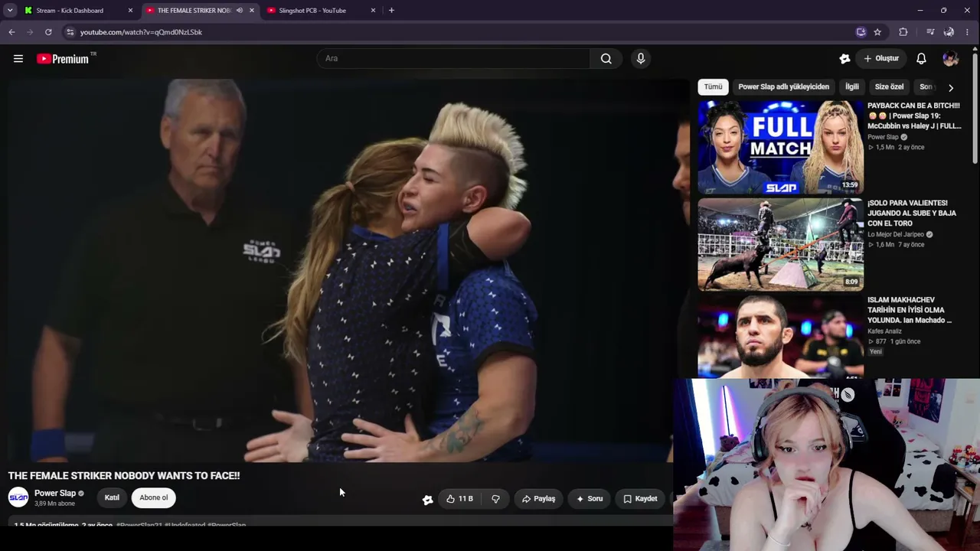This screenshot has height=551, width=980.
Task: Click the Soru ask button
Action: (x=590, y=498)
